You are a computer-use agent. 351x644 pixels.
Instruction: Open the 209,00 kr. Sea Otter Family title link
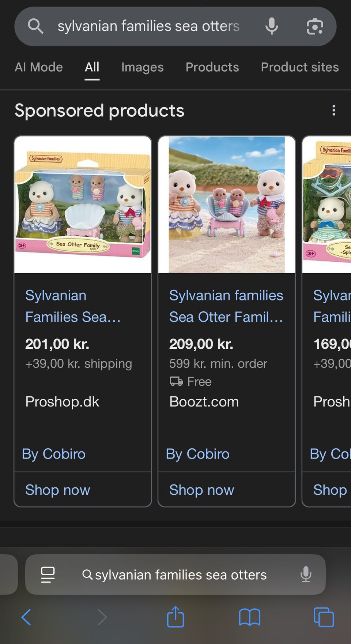(x=226, y=306)
